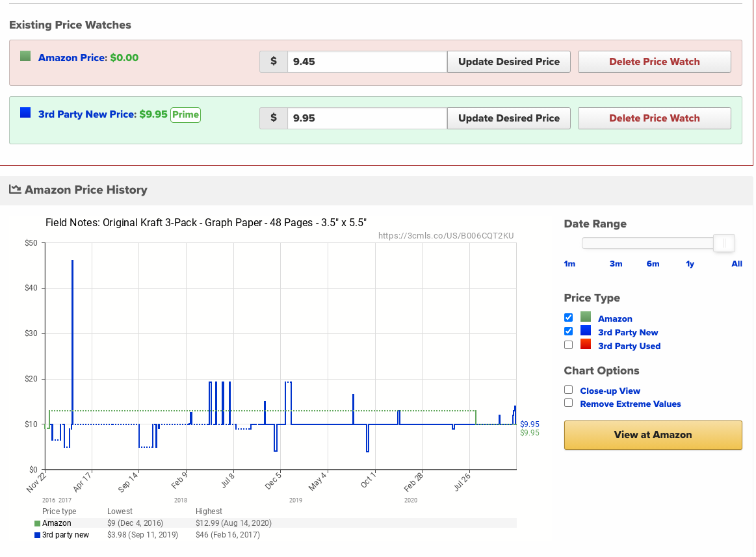Screen dimensions: 756x557
Task: Delete the Amazon price watch
Action: click(654, 62)
